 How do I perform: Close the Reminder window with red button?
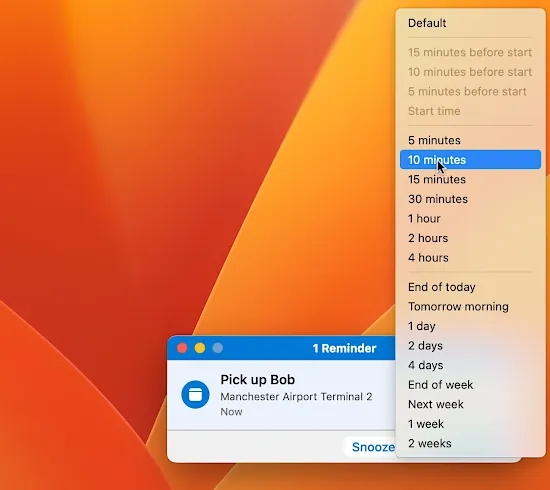(182, 348)
